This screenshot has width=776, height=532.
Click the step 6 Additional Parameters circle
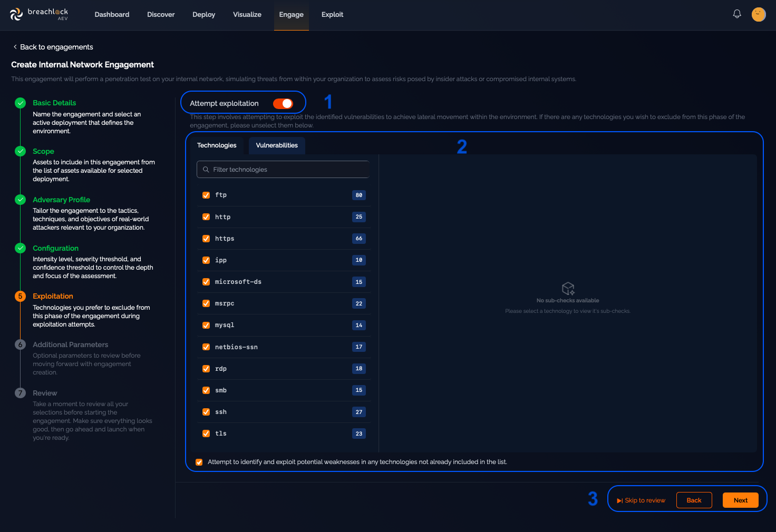[20, 344]
